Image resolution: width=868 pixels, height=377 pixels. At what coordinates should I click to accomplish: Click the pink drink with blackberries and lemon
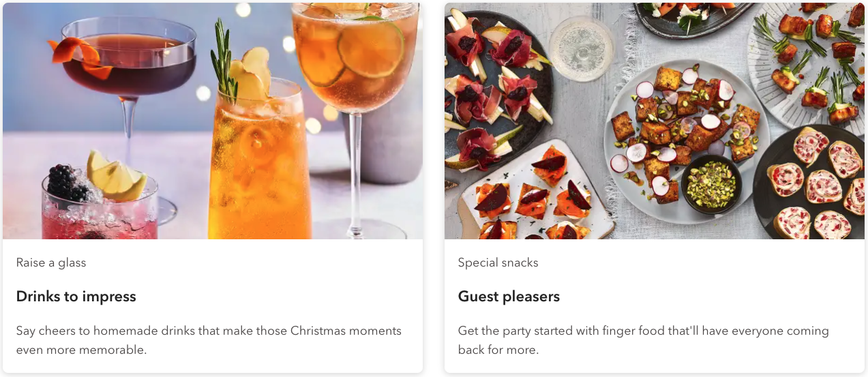pos(99,205)
